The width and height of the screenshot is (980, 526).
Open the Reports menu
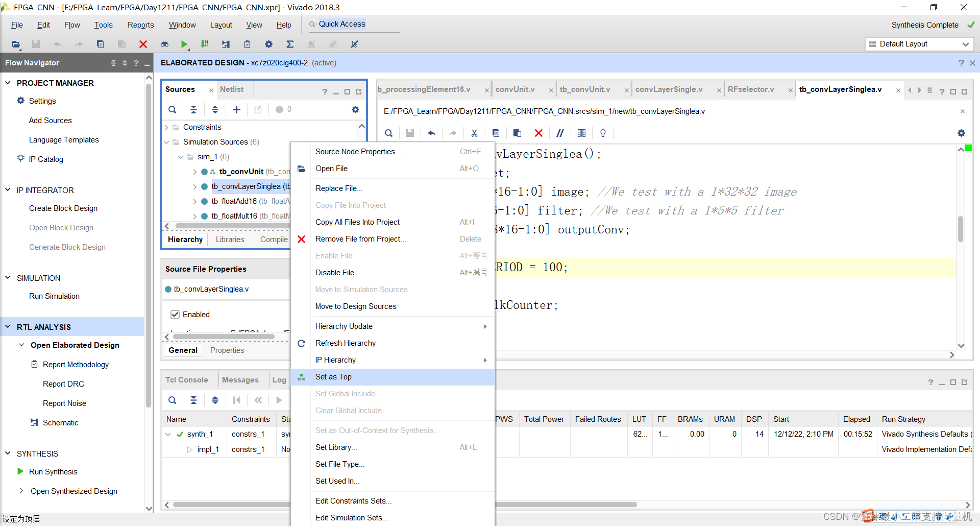(140, 25)
